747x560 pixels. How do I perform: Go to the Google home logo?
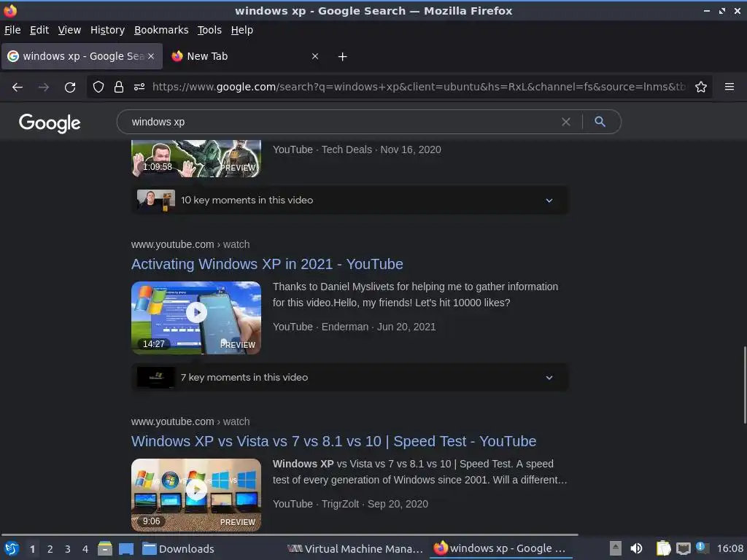[x=50, y=122]
